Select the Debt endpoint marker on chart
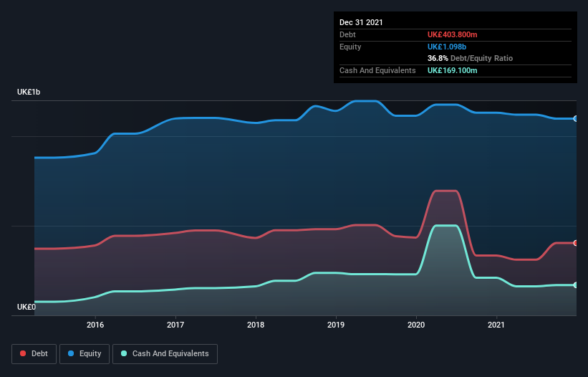 point(576,243)
